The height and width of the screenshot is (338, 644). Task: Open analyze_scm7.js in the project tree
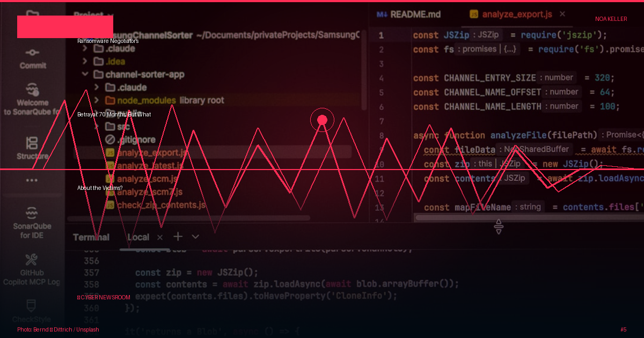click(144, 192)
